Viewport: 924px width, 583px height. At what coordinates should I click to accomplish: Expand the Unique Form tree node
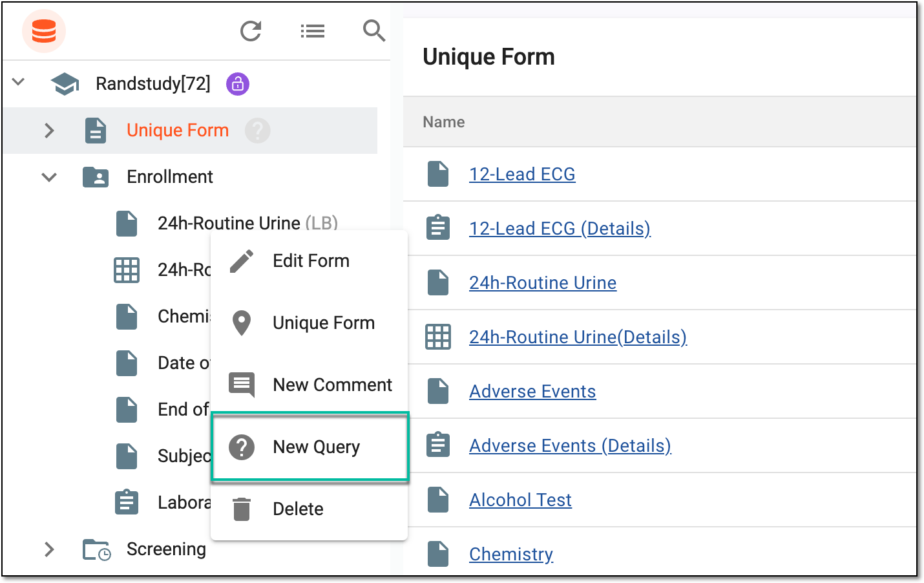click(49, 131)
